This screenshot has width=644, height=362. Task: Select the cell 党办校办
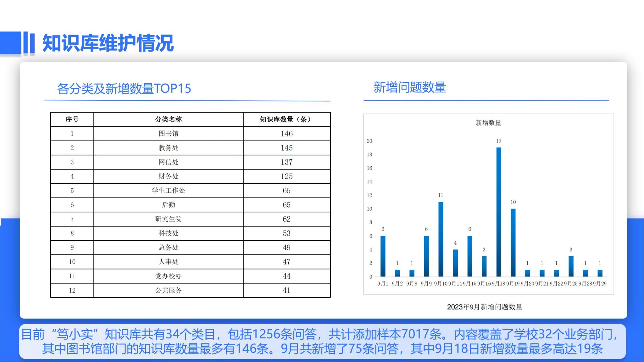point(169,276)
